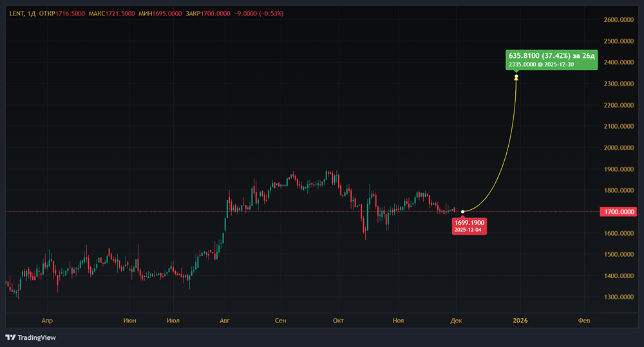Select the red 1700.0000 current price tag
Screen dimensions: 644x347
pos(619,212)
